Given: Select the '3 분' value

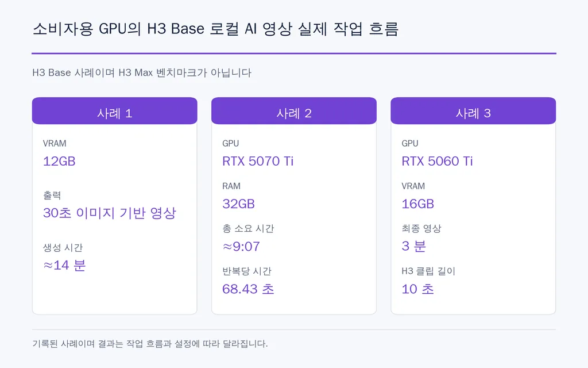Looking at the screenshot, I should pos(413,246).
